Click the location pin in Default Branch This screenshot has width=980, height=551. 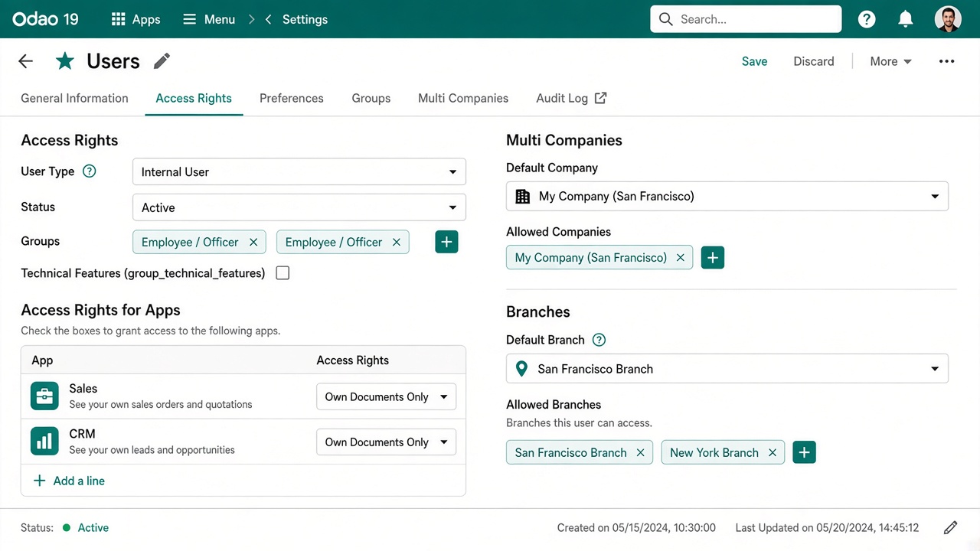[x=522, y=369]
